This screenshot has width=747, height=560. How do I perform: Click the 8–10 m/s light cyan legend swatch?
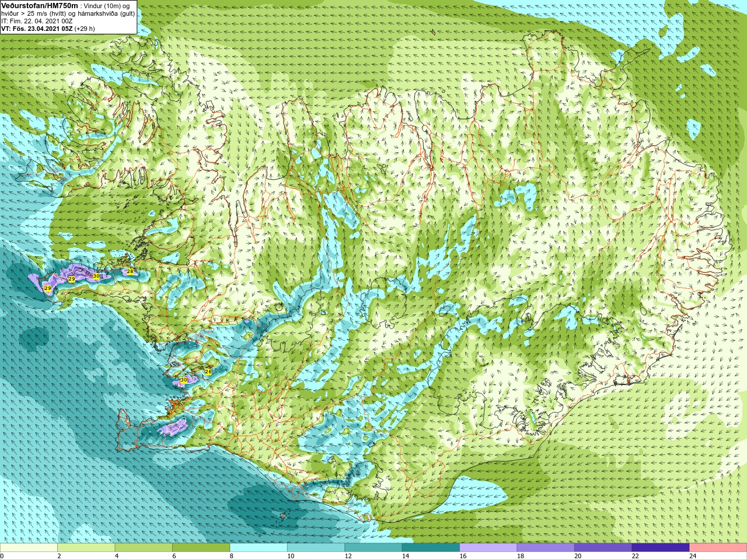point(259,548)
